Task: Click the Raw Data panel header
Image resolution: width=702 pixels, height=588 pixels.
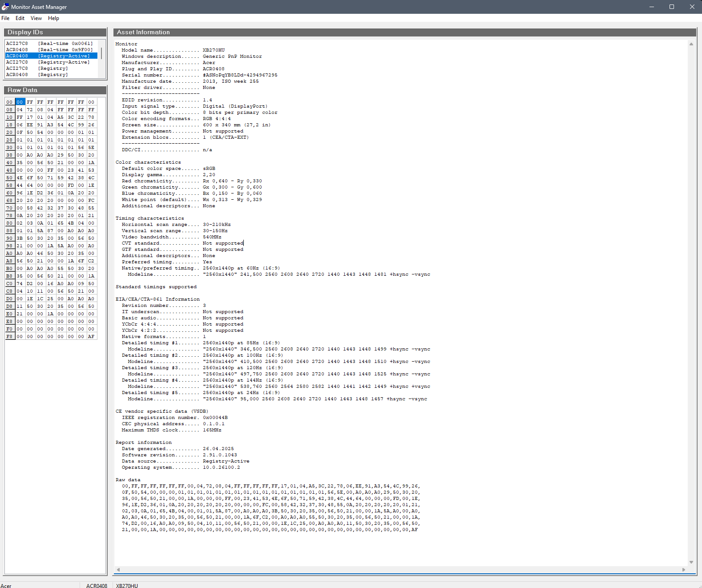Action: 56,90
